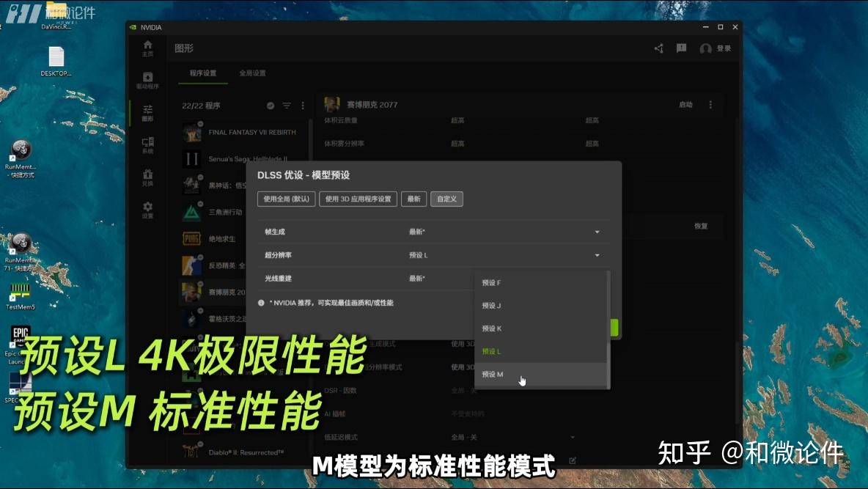
Task: Open the more options menu beside 启动
Action: point(710,105)
